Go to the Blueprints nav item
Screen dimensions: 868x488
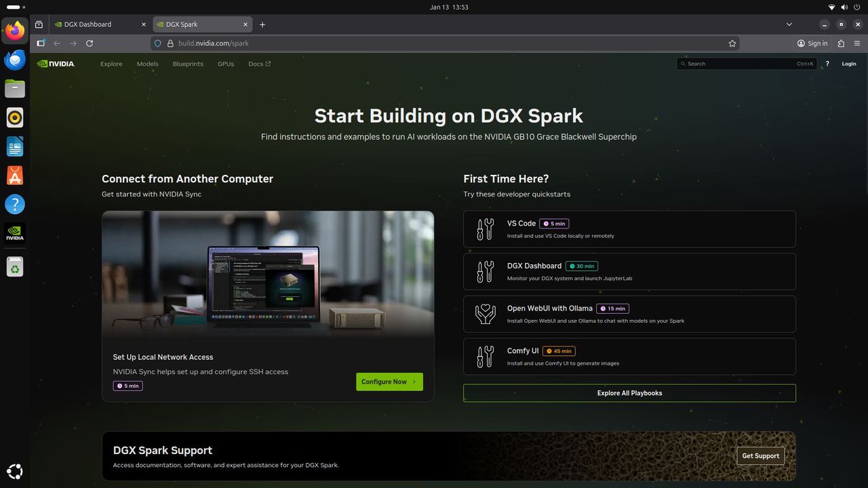tap(188, 64)
